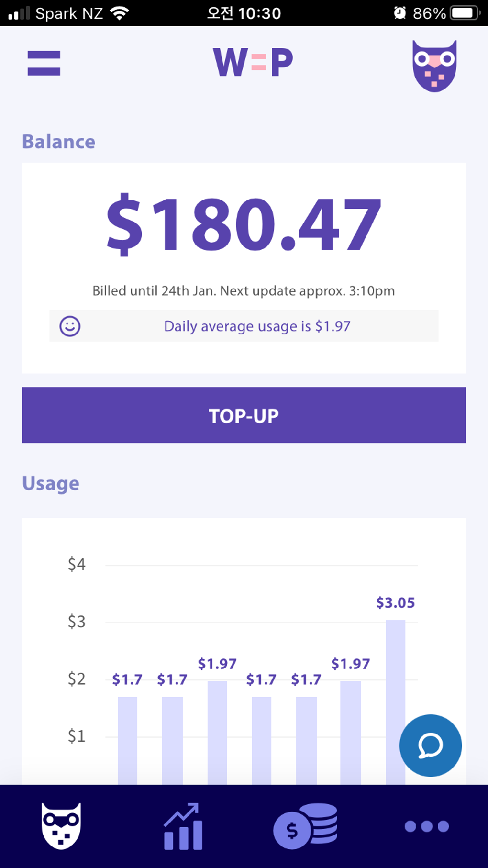Open the chat support bubble
Image resolution: width=488 pixels, height=868 pixels.
pyautogui.click(x=430, y=745)
